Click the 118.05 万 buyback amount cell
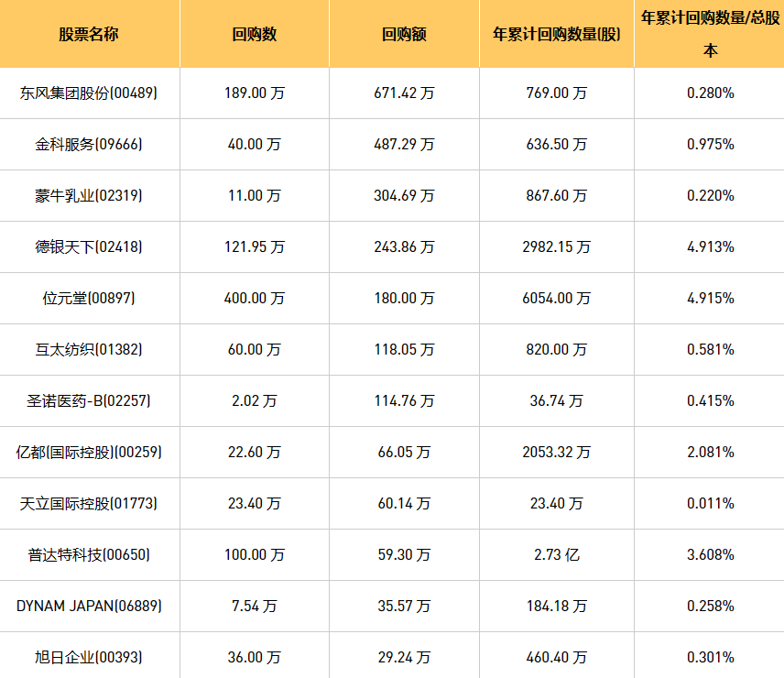This screenshot has height=678, width=784. tap(404, 349)
